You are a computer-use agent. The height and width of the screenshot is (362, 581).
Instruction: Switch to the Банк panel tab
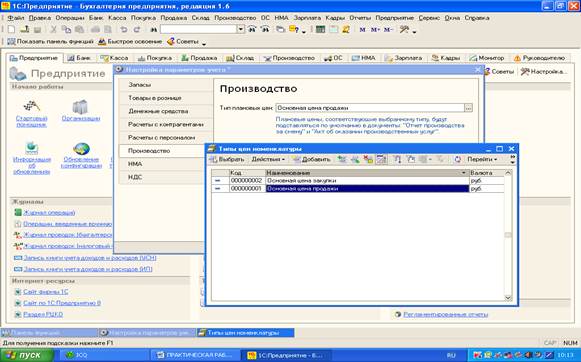point(79,58)
